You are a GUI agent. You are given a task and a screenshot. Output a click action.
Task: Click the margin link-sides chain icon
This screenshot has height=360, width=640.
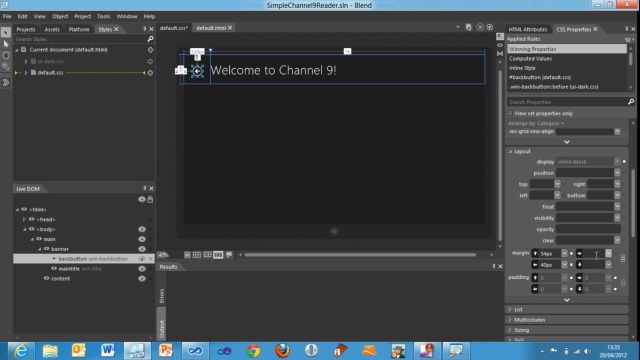pos(623,258)
